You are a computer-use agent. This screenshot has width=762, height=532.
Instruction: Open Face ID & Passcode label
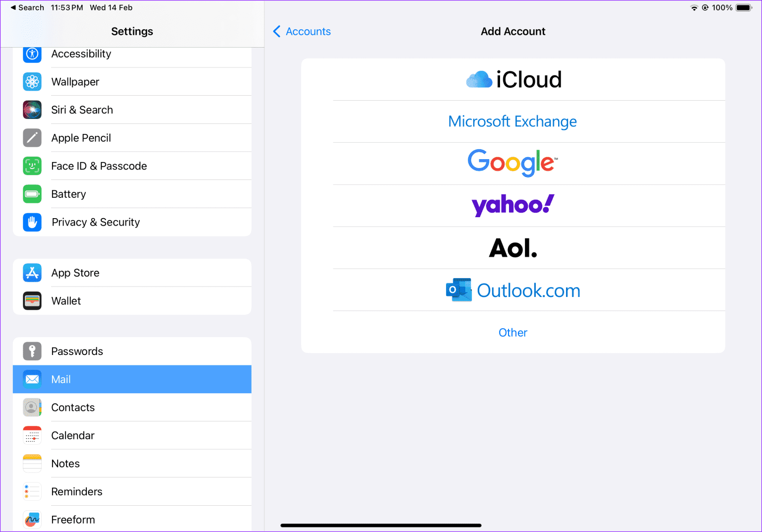pyautogui.click(x=99, y=166)
